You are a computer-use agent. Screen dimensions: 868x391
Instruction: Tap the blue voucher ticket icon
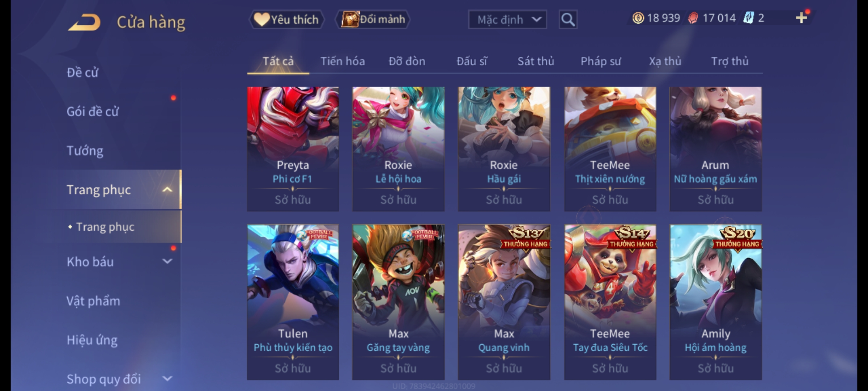748,18
